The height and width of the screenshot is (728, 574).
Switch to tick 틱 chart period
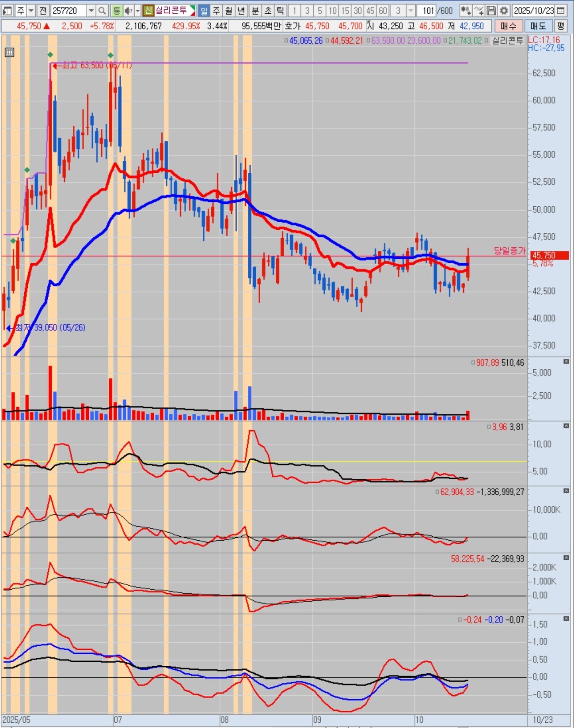[x=280, y=10]
